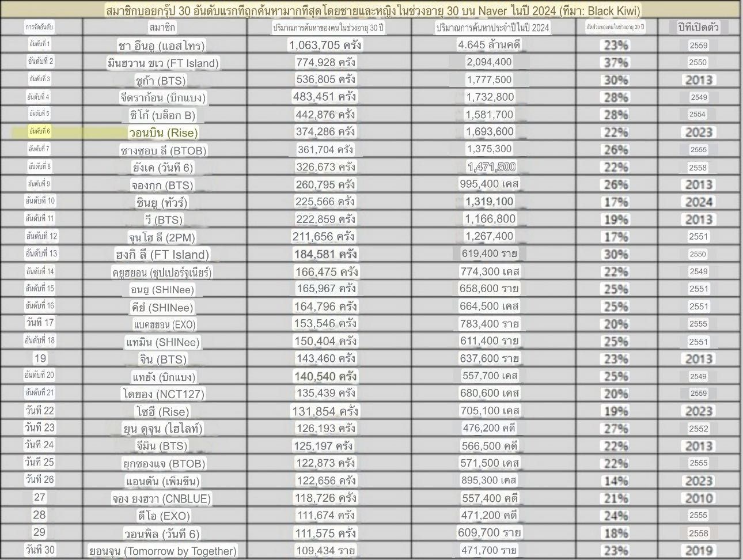Click the value '374,286 ครั้ง'
The image size is (743, 560).
(x=325, y=131)
